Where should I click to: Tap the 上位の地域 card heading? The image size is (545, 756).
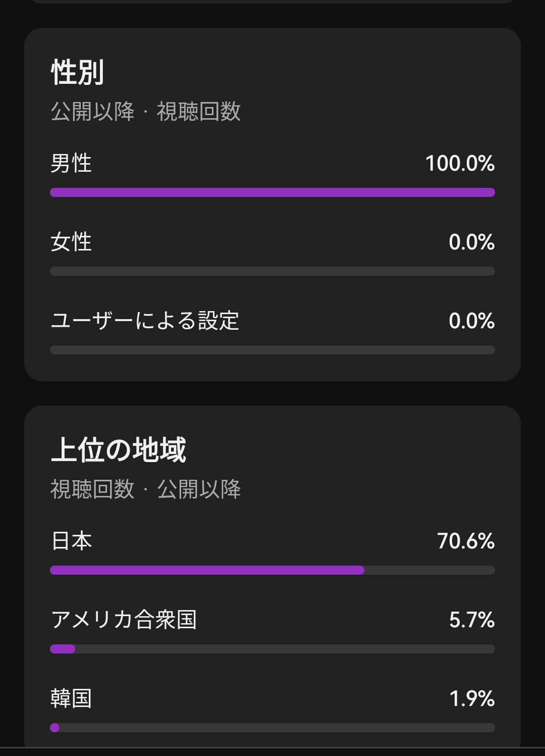click(119, 449)
